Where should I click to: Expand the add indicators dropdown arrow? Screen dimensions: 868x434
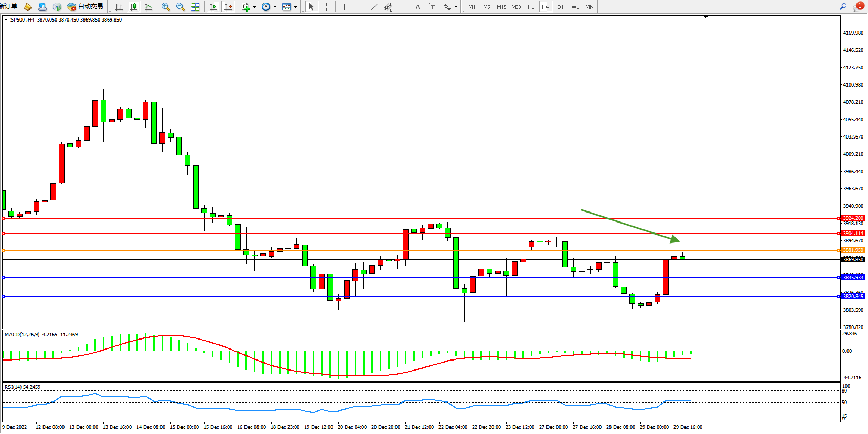255,7
